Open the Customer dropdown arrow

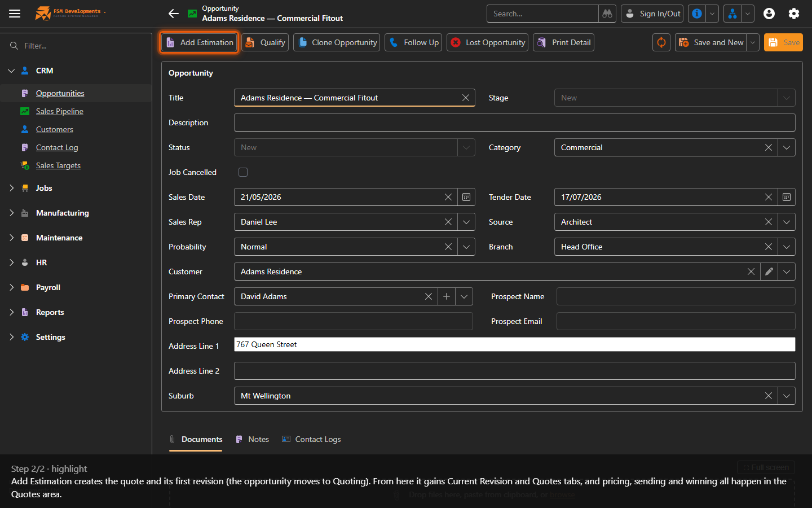787,271
